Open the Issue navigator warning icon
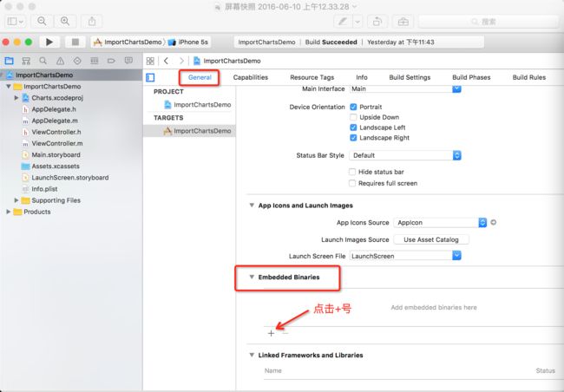 click(x=60, y=61)
